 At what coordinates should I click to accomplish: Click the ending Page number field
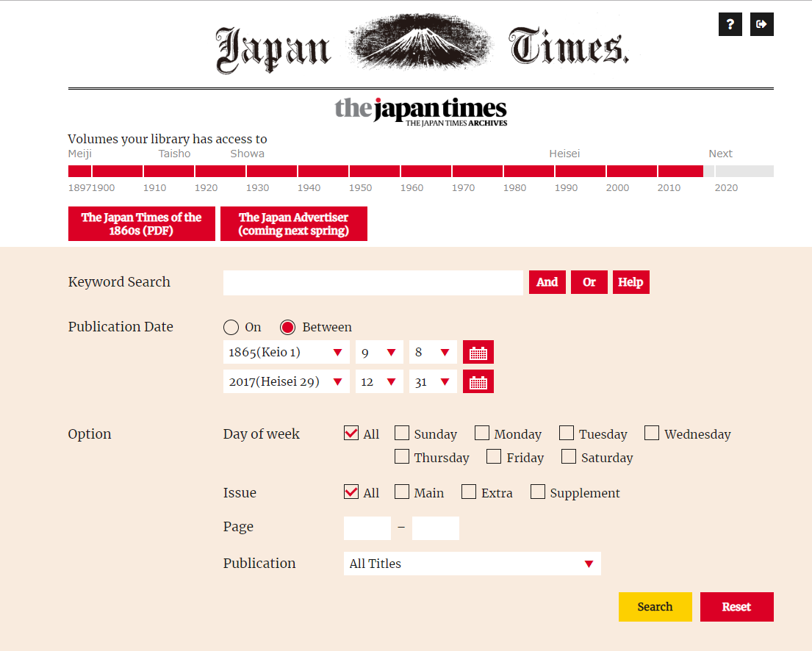[x=436, y=528]
